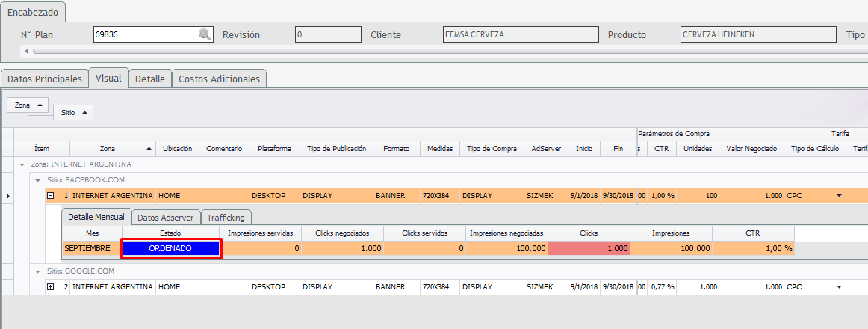Click the red-highlighted Clicks cell

pyautogui.click(x=589, y=248)
